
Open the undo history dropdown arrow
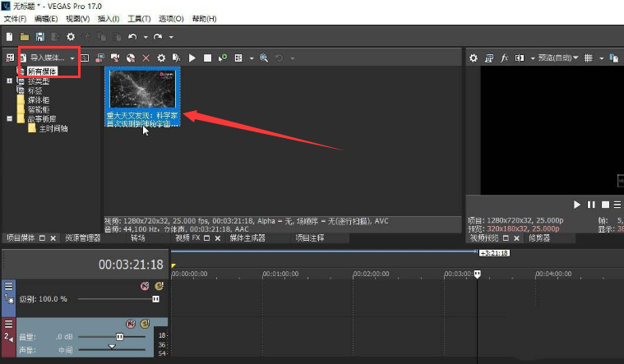(146, 38)
